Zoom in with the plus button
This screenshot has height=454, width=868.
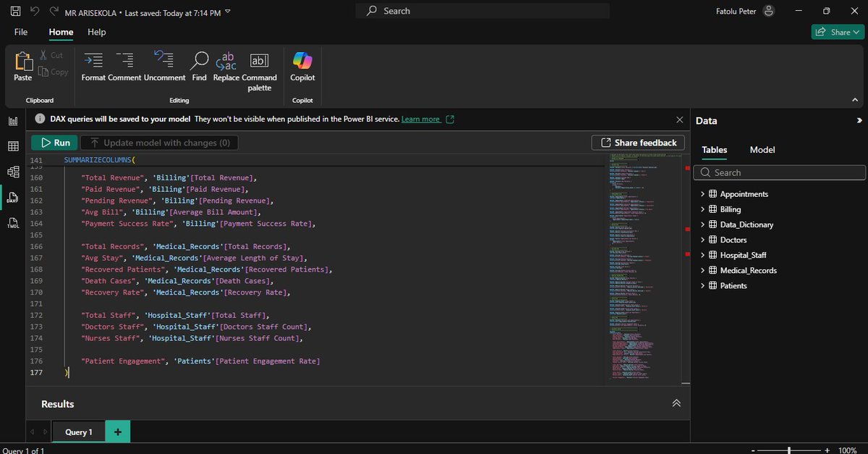click(x=827, y=450)
